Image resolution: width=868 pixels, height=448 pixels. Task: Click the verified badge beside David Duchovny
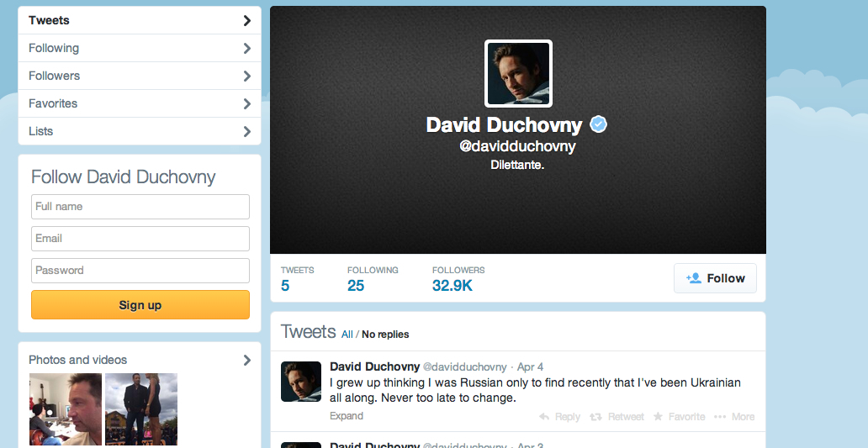click(598, 124)
